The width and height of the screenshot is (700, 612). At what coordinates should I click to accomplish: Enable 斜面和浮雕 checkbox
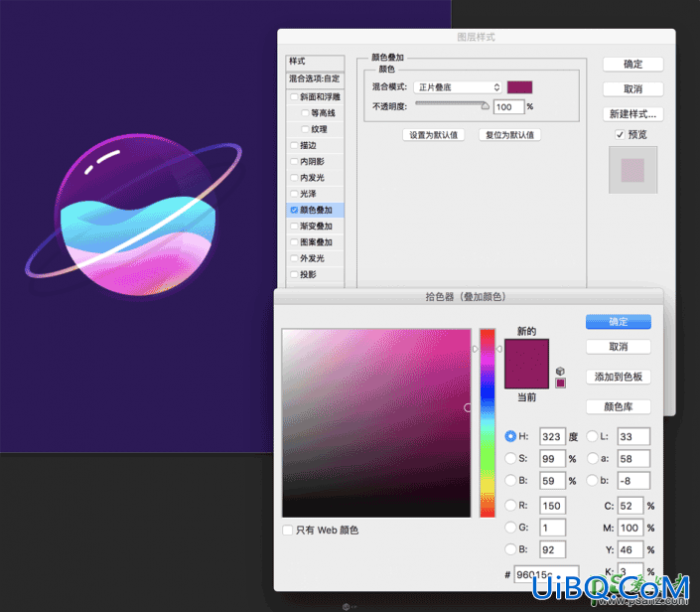(294, 96)
